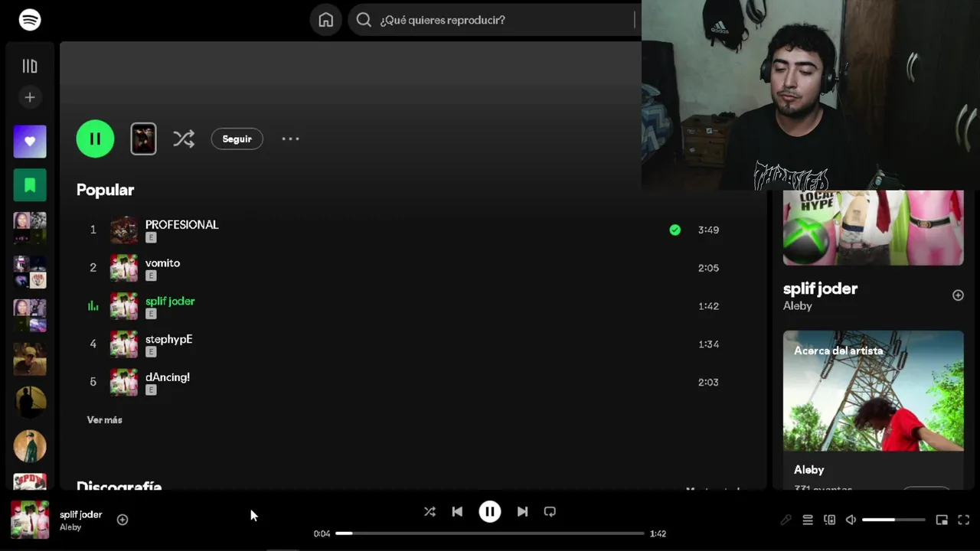Click splif joder title in bottom bar
This screenshot has height=551, width=980.
click(x=80, y=514)
